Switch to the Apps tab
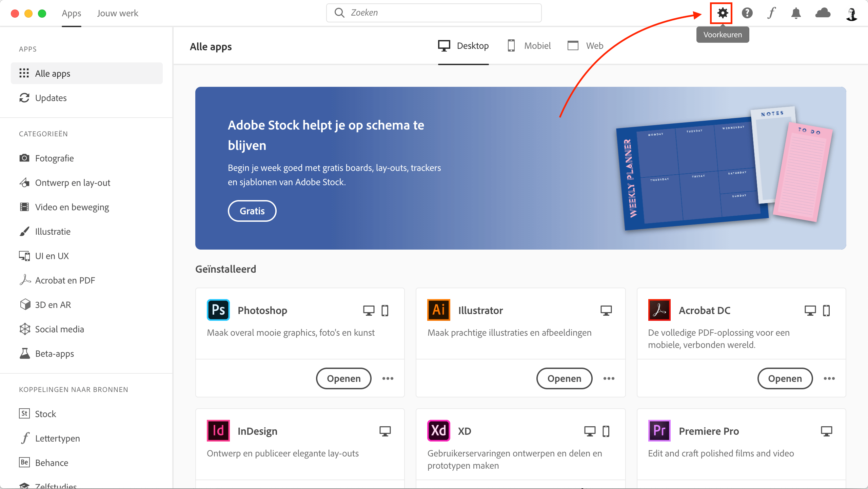This screenshot has height=489, width=868. (x=71, y=13)
